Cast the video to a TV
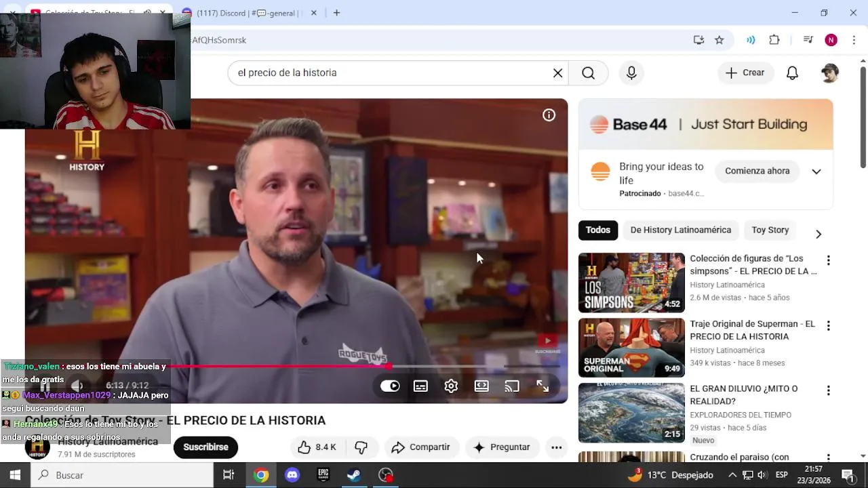The width and height of the screenshot is (868, 488). tap(512, 386)
